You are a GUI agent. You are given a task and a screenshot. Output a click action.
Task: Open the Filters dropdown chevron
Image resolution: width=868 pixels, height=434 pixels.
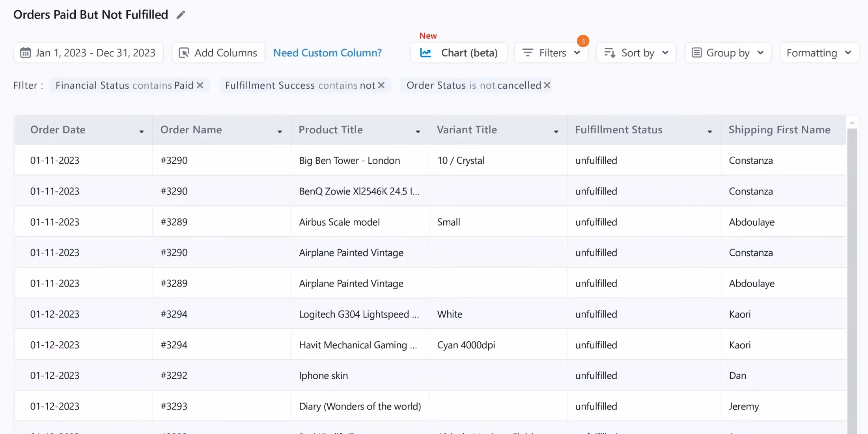click(x=577, y=53)
